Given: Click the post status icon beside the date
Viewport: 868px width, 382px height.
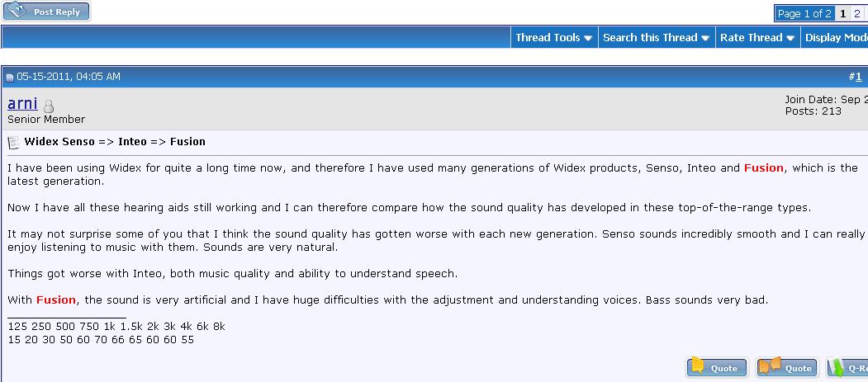Looking at the screenshot, I should click(x=10, y=78).
